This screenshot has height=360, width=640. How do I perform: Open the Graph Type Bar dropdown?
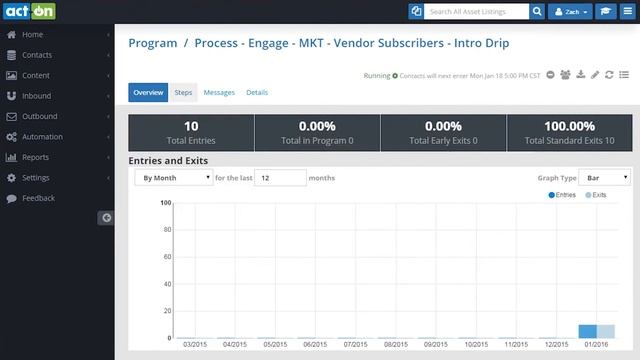(x=604, y=178)
